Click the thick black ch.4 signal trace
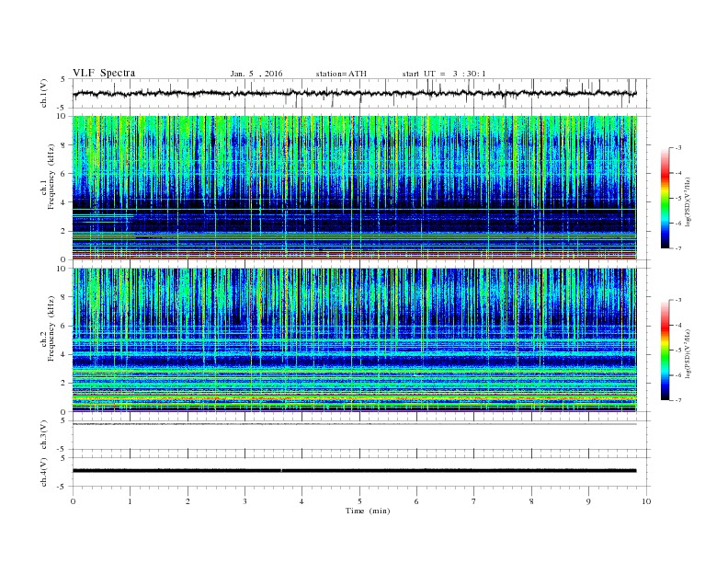The image size is (728, 563). [355, 471]
